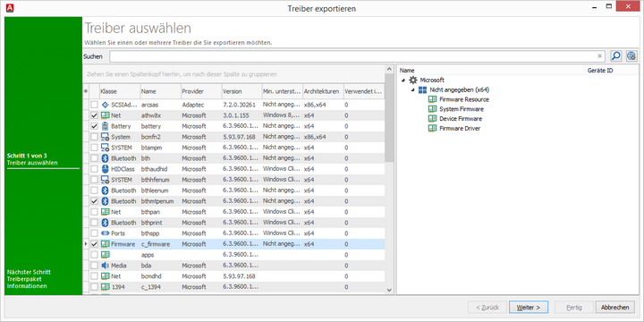Click the Battery icon in battery row

[106, 126]
